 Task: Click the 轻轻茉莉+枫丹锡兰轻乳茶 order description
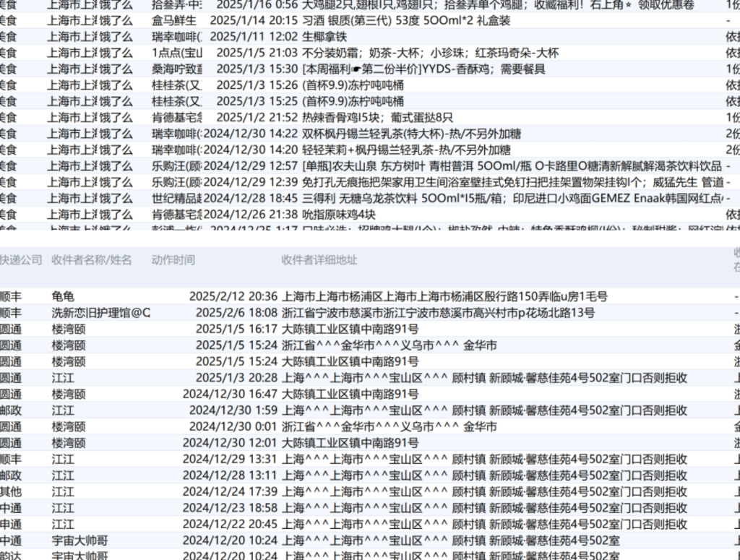[x=406, y=150]
